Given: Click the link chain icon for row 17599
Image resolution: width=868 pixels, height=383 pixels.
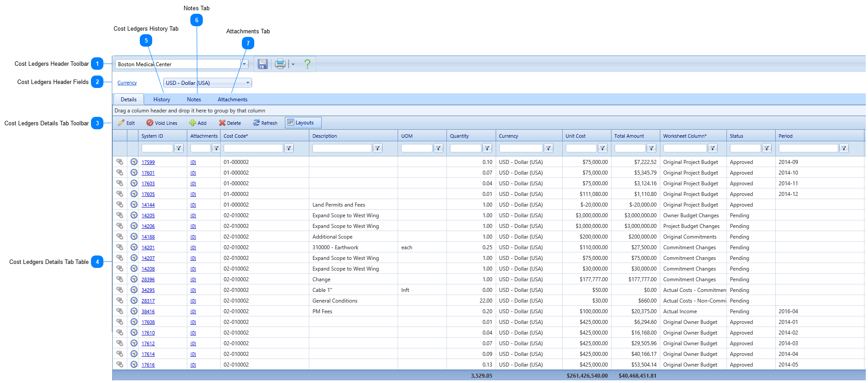Looking at the screenshot, I should tap(120, 162).
